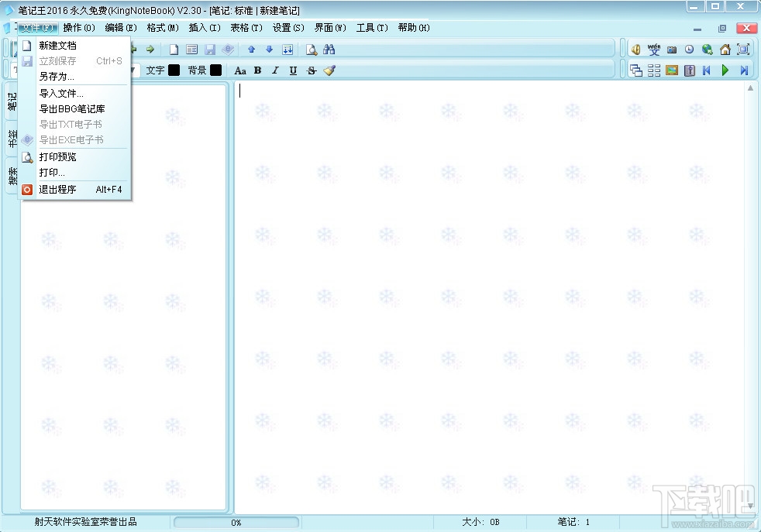Viewport: 761px width, 532px height.
Task: Choose 打印... menu entry
Action: click(x=74, y=172)
